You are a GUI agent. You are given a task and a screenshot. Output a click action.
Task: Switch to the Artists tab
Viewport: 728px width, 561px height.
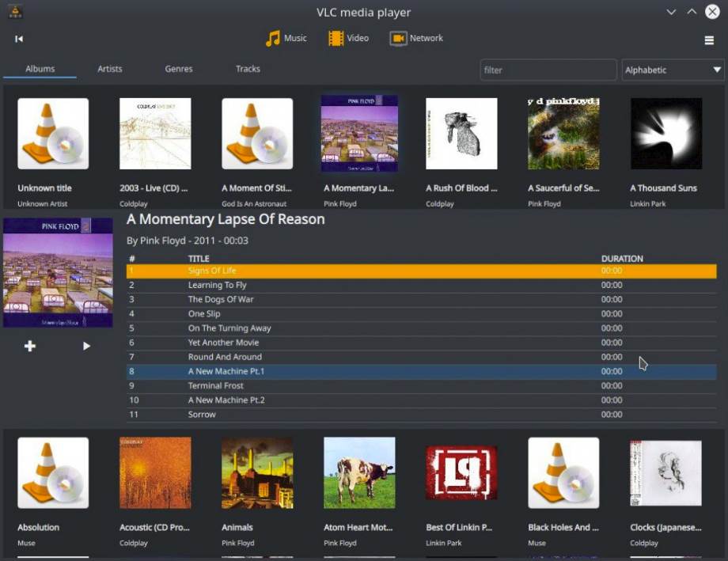pyautogui.click(x=109, y=69)
